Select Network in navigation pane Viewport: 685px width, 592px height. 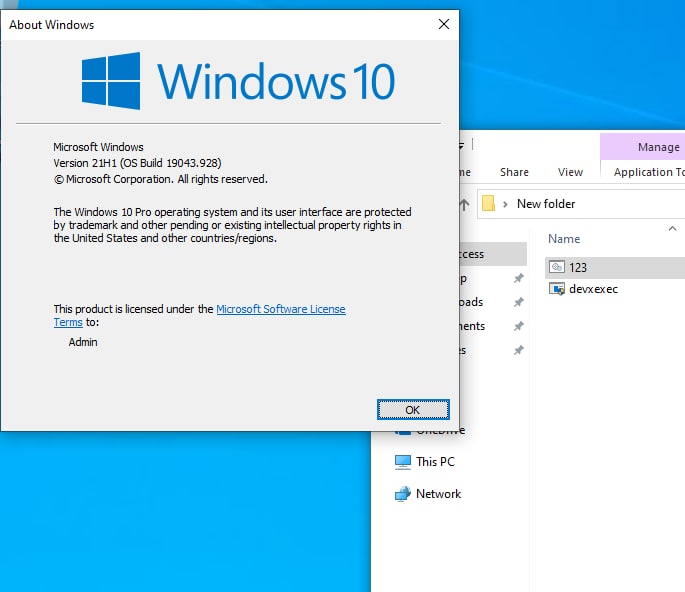tap(438, 494)
